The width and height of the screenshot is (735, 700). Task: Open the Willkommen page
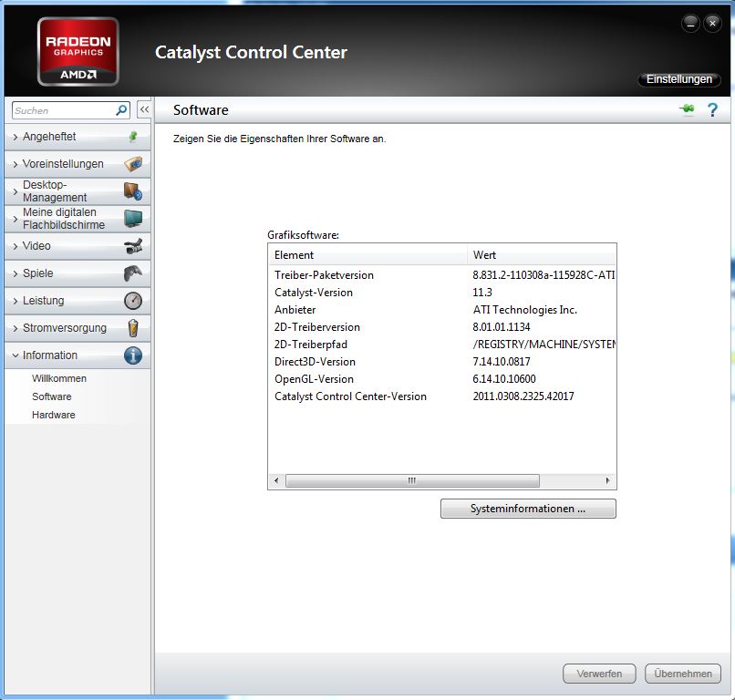point(59,378)
